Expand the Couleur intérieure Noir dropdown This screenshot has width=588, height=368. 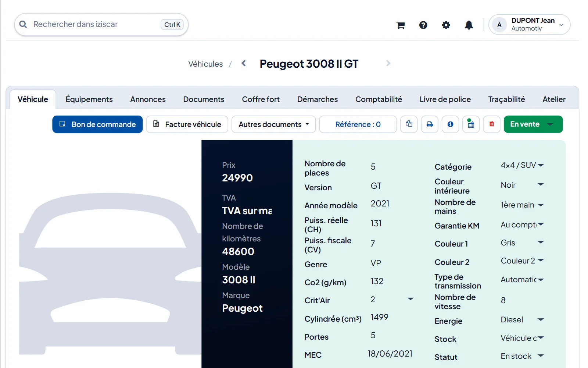tap(522, 185)
